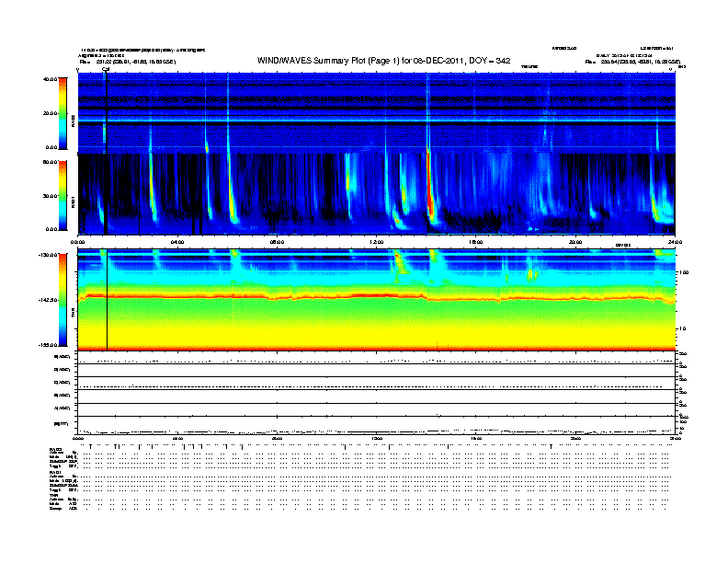Click the 60.00 label on RAD1 scale
This screenshot has width=728, height=563.
pyautogui.click(x=50, y=162)
